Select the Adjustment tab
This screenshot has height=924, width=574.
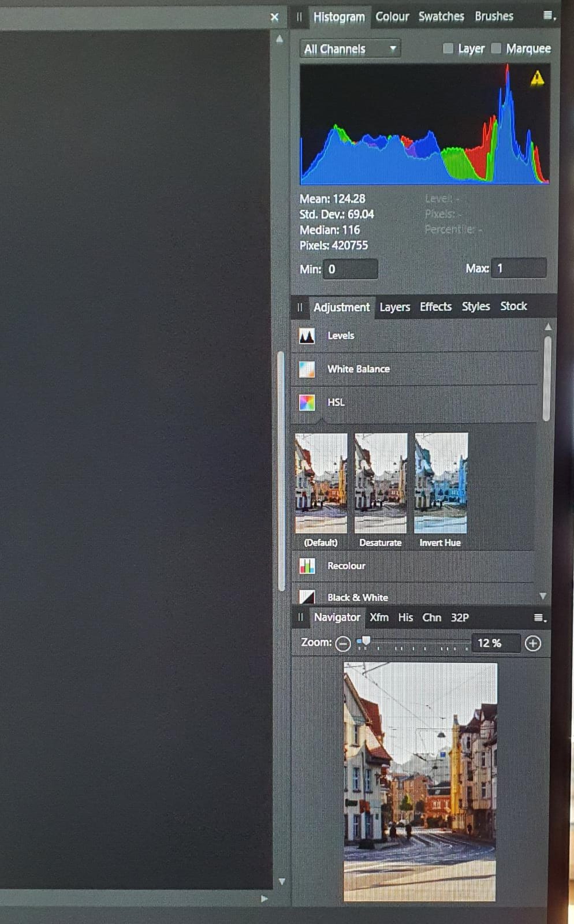[341, 307]
